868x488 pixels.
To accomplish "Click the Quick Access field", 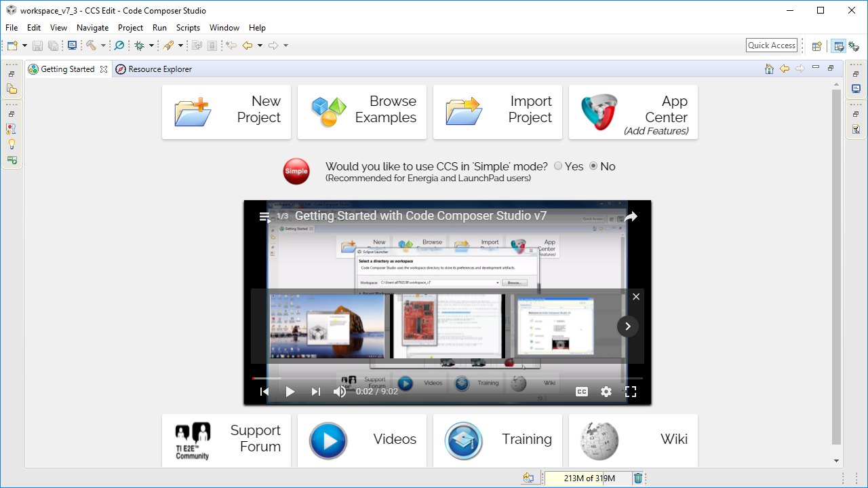I will coord(772,45).
